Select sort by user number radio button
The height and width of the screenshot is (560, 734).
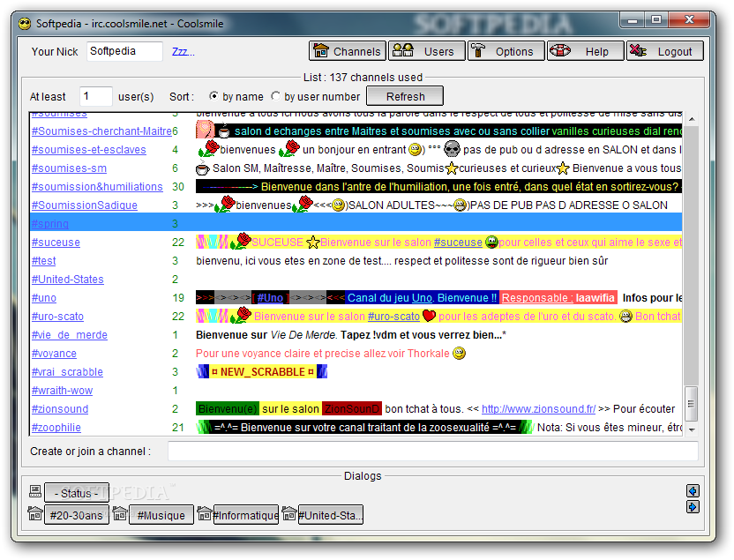[x=276, y=96]
